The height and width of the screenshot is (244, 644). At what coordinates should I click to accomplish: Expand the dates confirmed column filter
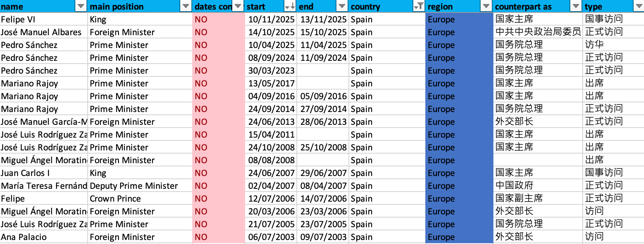[238, 6]
